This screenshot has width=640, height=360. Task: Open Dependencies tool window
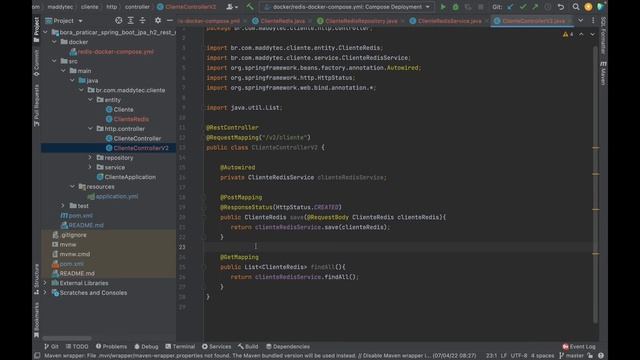(288, 347)
